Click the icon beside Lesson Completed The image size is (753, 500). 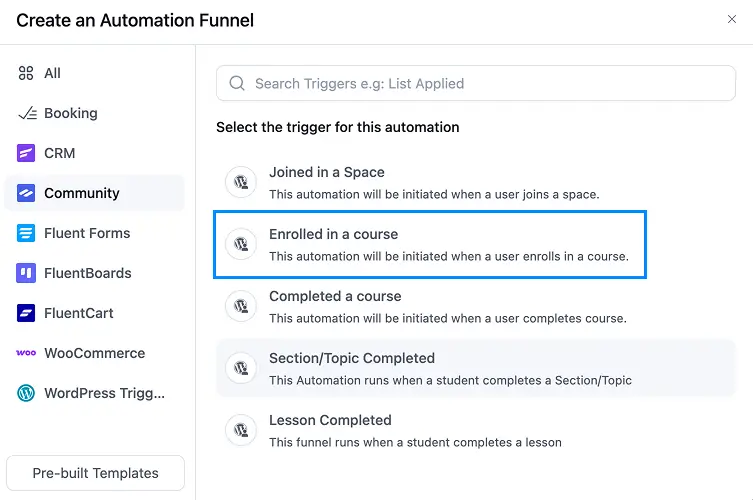point(241,430)
